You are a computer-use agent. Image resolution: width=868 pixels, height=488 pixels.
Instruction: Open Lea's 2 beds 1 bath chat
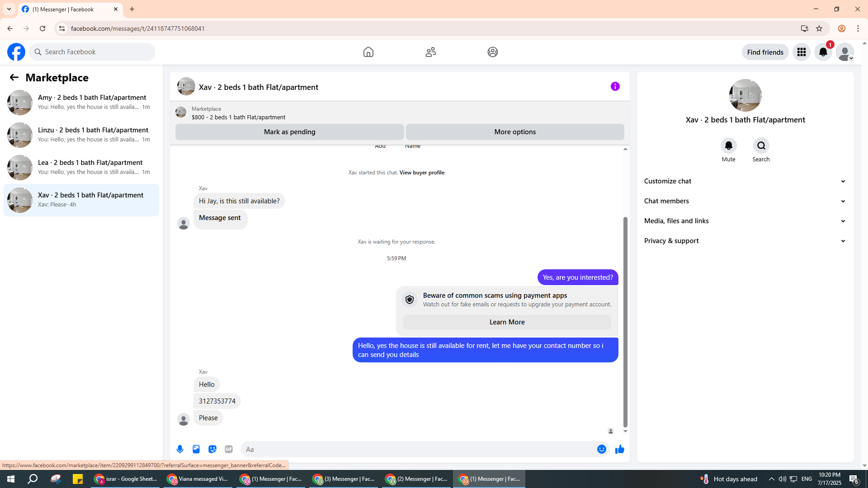pyautogui.click(x=81, y=167)
